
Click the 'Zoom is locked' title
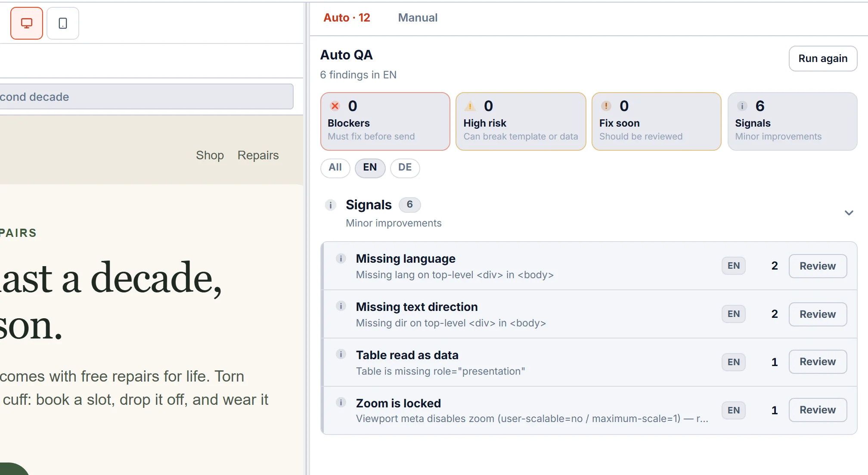coord(398,403)
